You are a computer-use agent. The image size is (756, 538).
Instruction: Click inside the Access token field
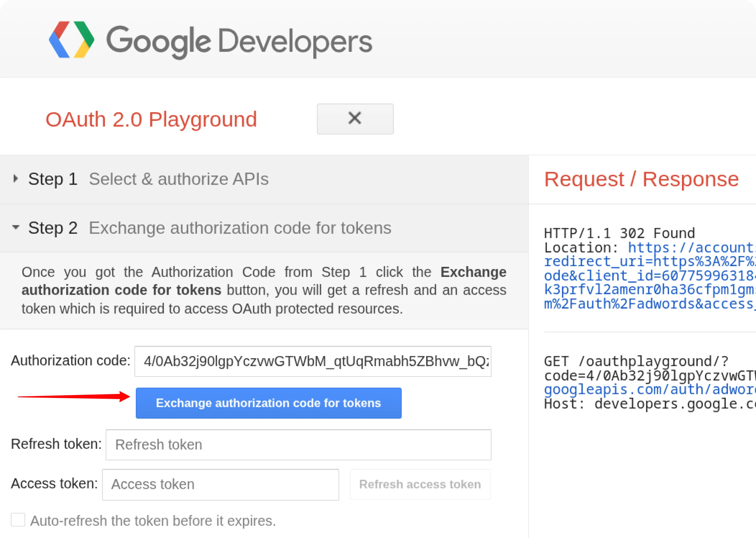[220, 484]
